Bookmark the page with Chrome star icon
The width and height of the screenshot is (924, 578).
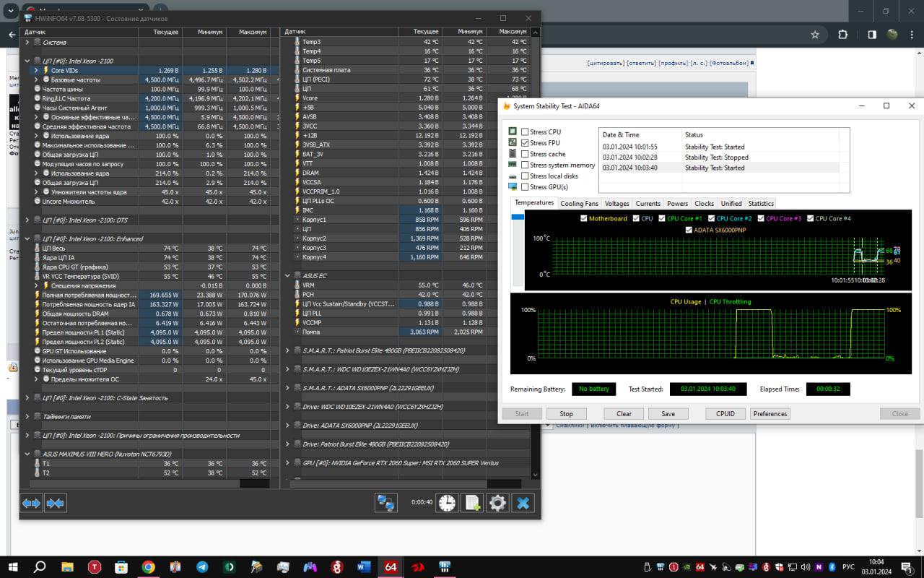tap(815, 34)
